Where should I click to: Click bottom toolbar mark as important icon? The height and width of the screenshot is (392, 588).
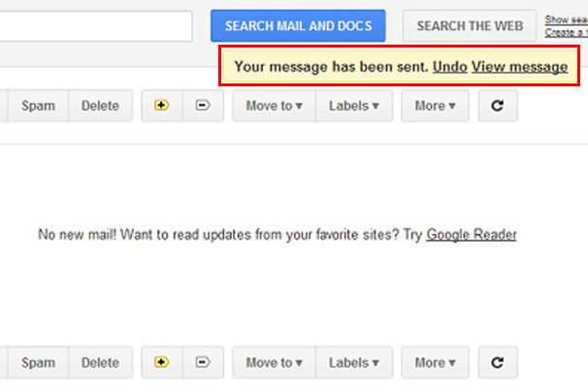point(161,363)
